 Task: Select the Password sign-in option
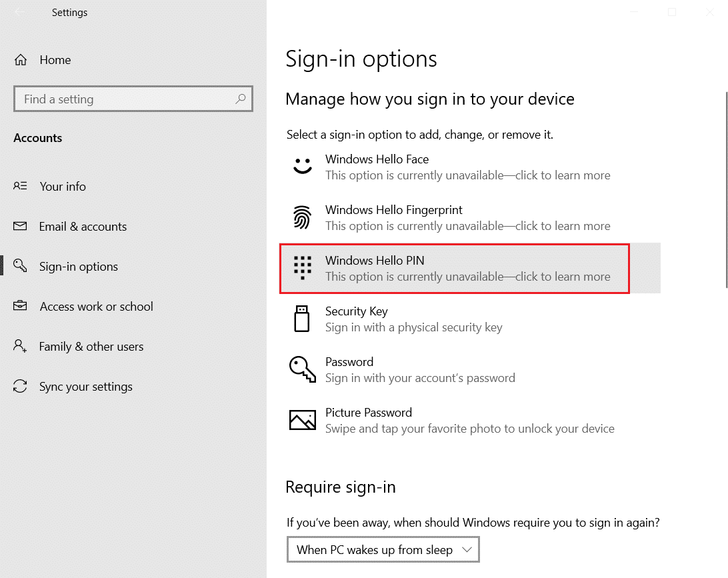pyautogui.click(x=470, y=369)
